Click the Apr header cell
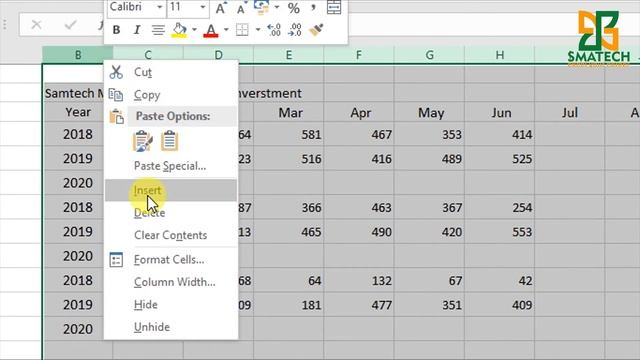 point(359,112)
